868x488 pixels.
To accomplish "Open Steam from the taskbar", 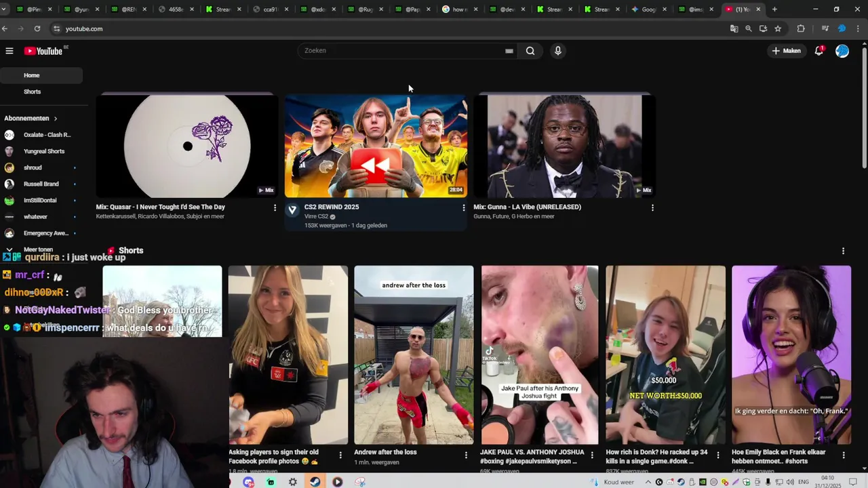I will pos(315,482).
